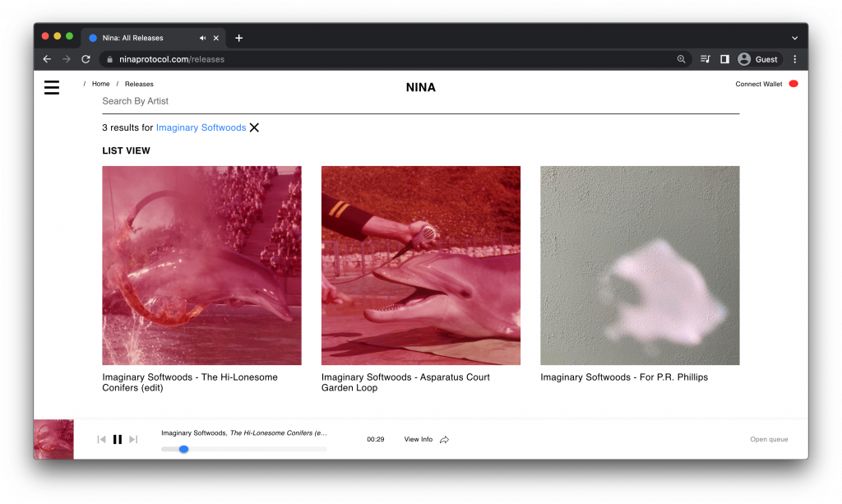This screenshot has width=842, height=504.
Task: Click the NINA logo title
Action: (x=421, y=87)
